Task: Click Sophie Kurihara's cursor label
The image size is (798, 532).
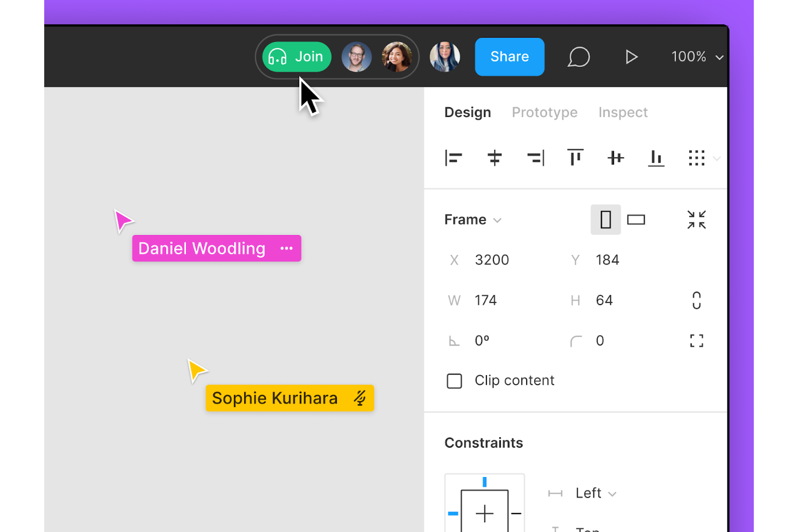Action: pos(290,398)
